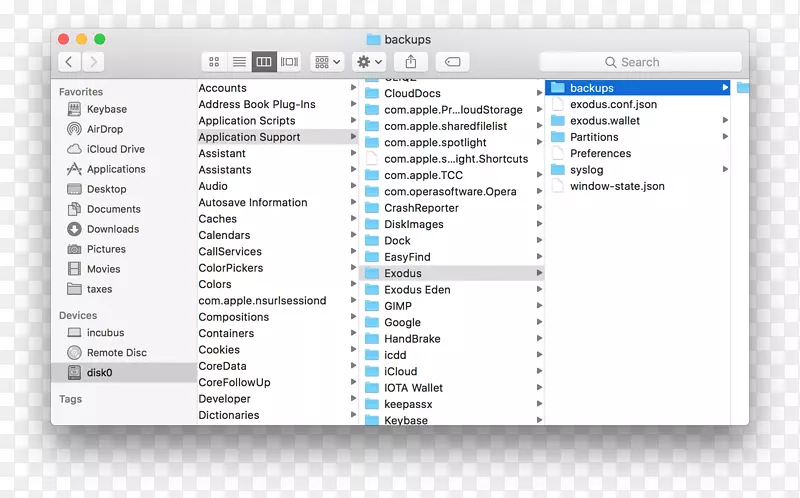The width and height of the screenshot is (800, 498).
Task: Select disk0 in the sidebar
Action: coord(124,372)
